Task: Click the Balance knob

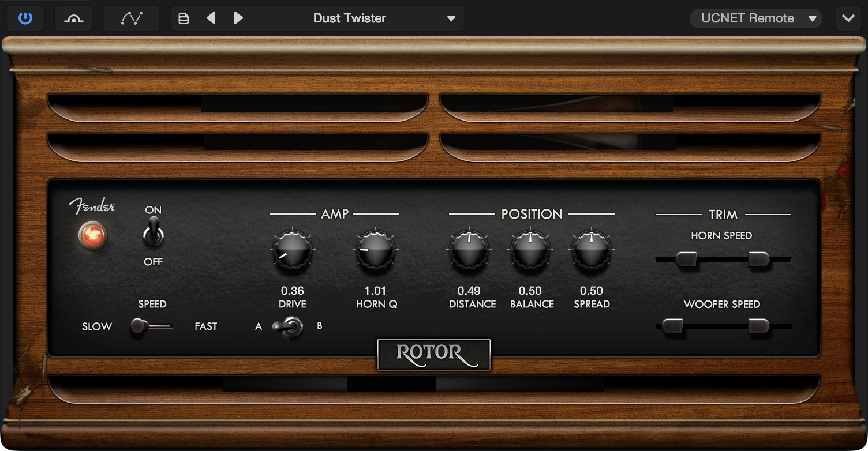Action: coord(530,250)
